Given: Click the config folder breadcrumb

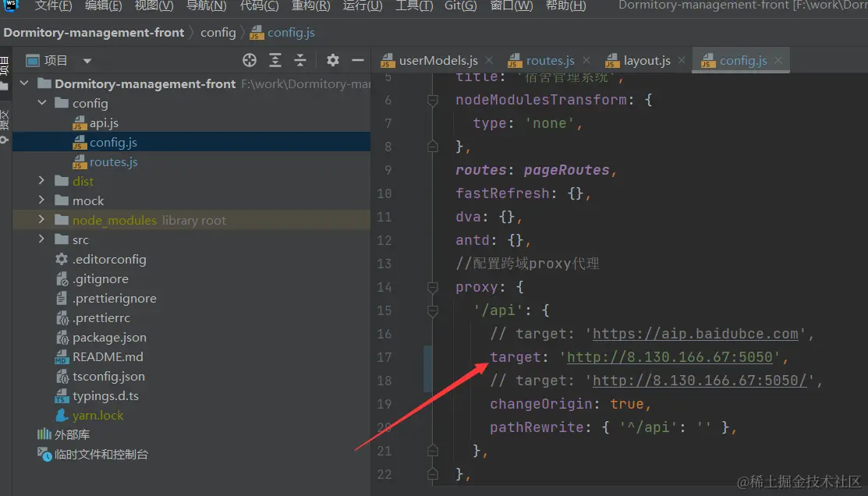Looking at the screenshot, I should tap(218, 33).
